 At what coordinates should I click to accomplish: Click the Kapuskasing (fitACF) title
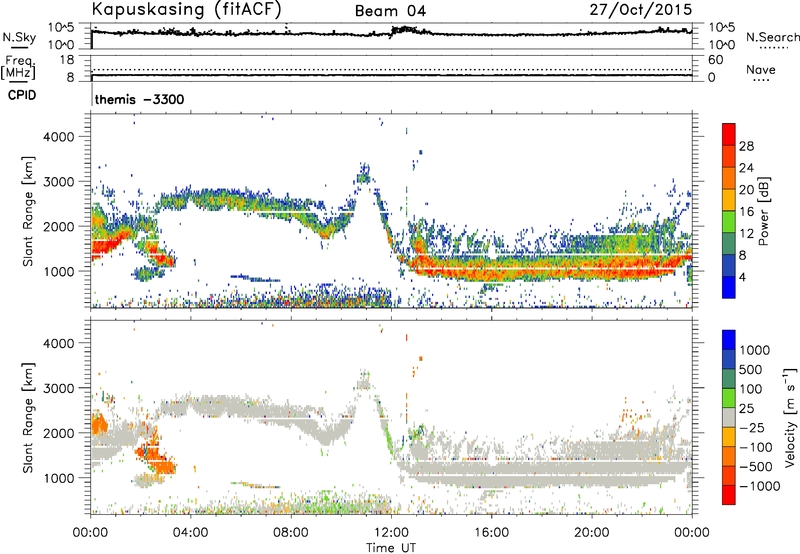click(186, 10)
